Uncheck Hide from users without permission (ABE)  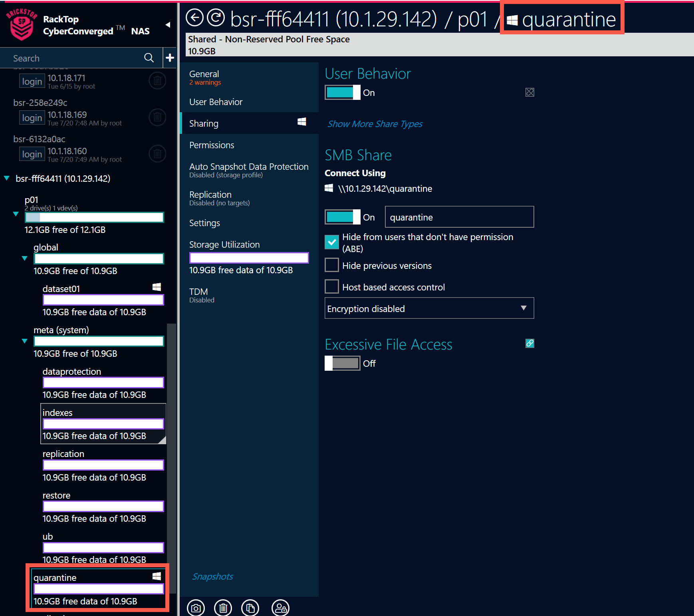332,242
